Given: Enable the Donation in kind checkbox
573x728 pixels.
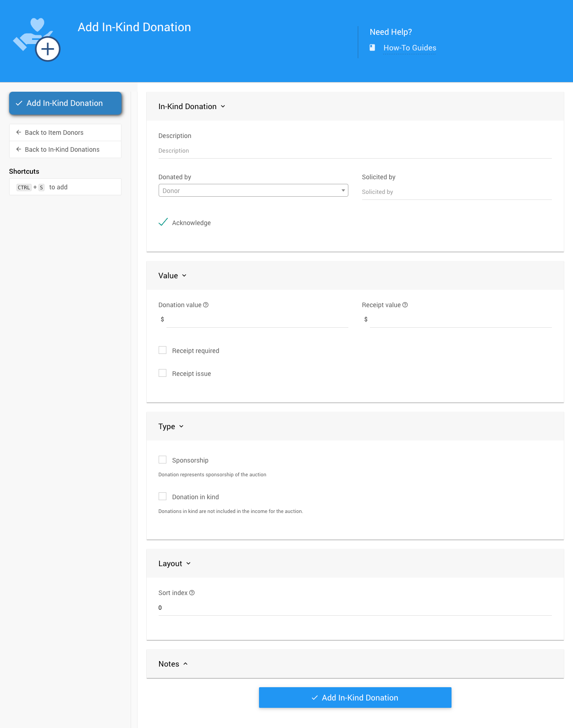Looking at the screenshot, I should (163, 496).
